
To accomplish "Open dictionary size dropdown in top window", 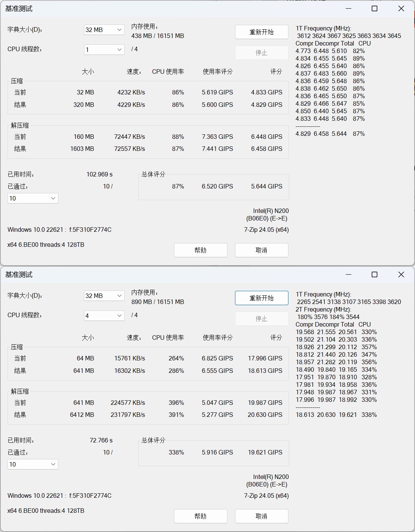I will (104, 30).
